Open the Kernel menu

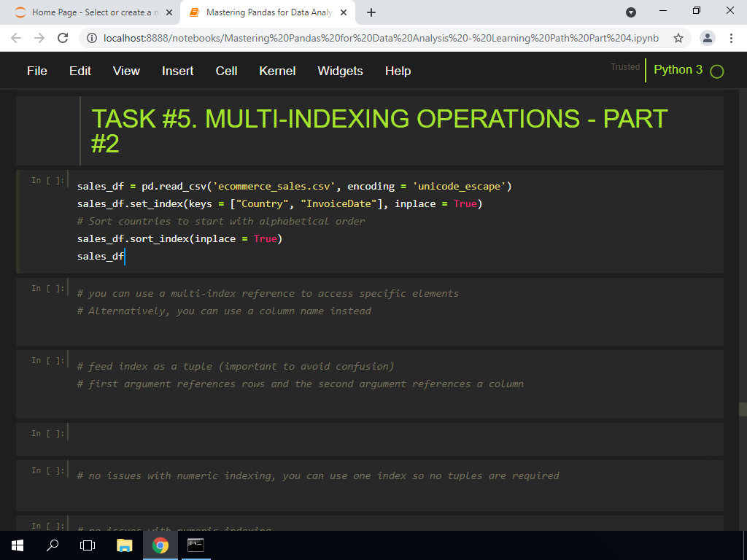pyautogui.click(x=277, y=71)
